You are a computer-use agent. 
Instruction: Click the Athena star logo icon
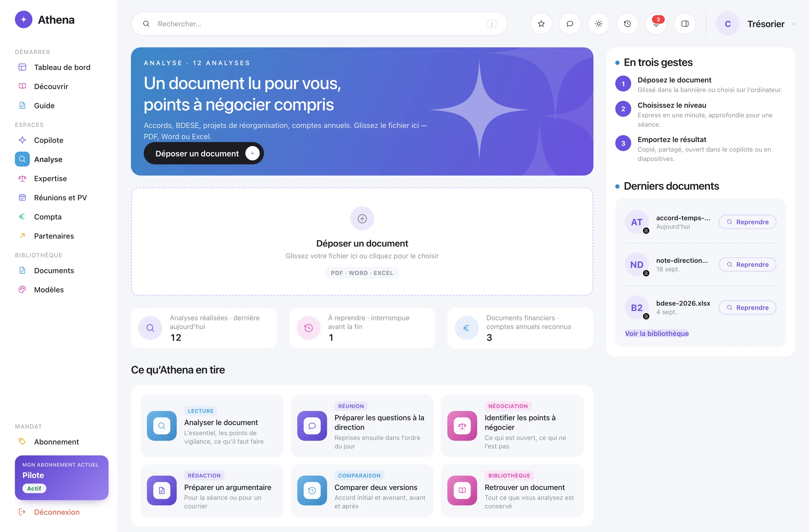[x=23, y=20]
